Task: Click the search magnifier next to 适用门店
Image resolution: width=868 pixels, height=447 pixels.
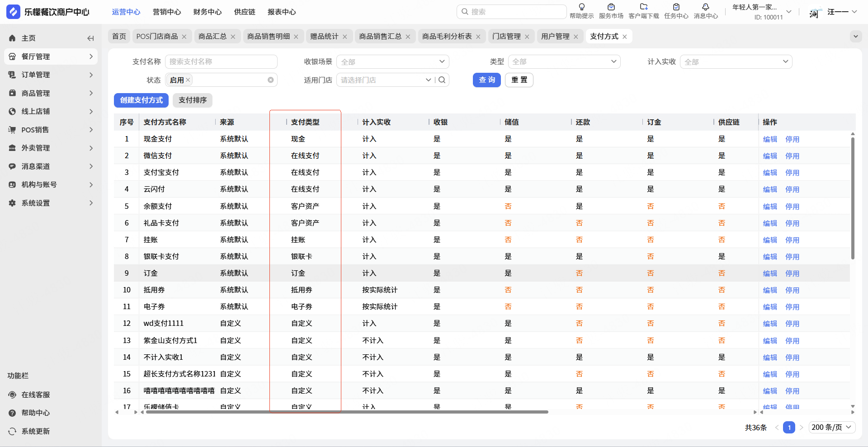Action: [x=442, y=80]
